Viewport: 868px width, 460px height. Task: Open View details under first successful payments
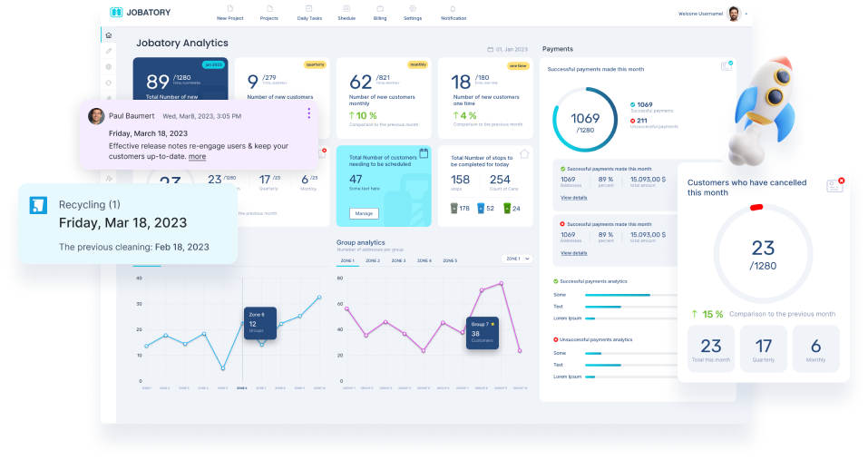[x=573, y=197]
